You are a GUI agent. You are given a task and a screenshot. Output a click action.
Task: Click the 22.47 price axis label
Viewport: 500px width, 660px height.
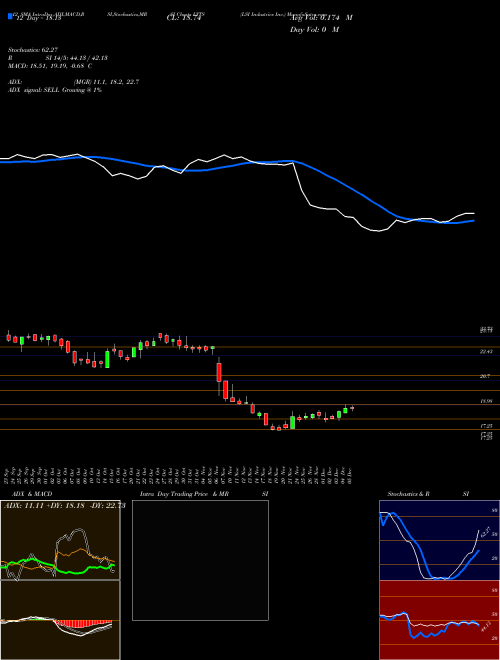[486, 351]
